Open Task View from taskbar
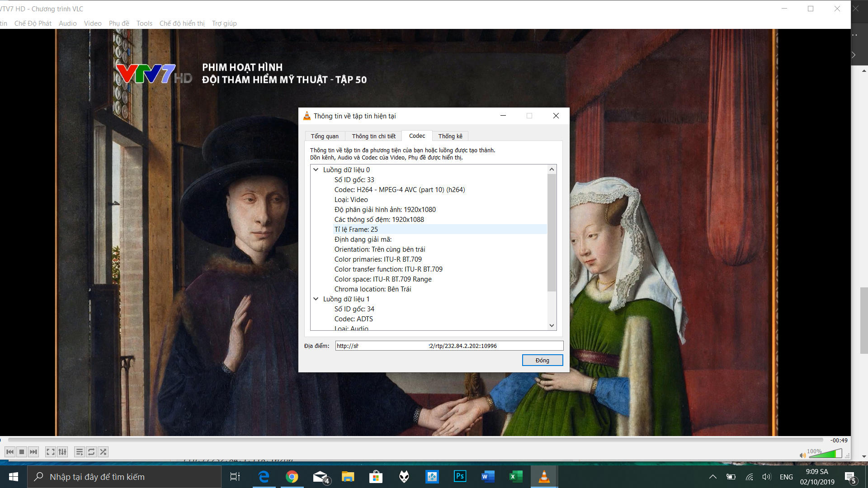 point(235,477)
